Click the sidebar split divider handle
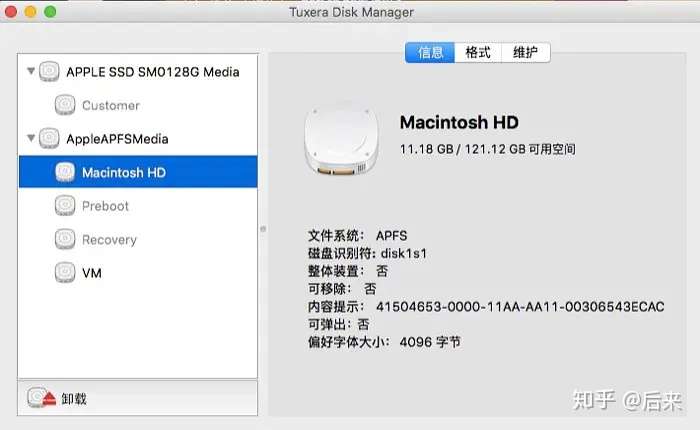The height and width of the screenshot is (430, 700). (x=263, y=229)
